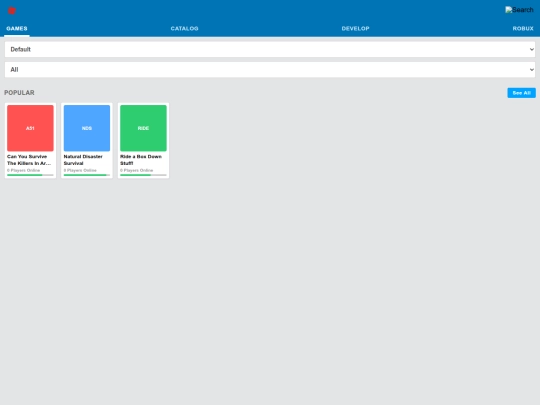Expand the Default sort dropdown
Image resolution: width=540 pixels, height=405 pixels.
pyautogui.click(x=270, y=49)
